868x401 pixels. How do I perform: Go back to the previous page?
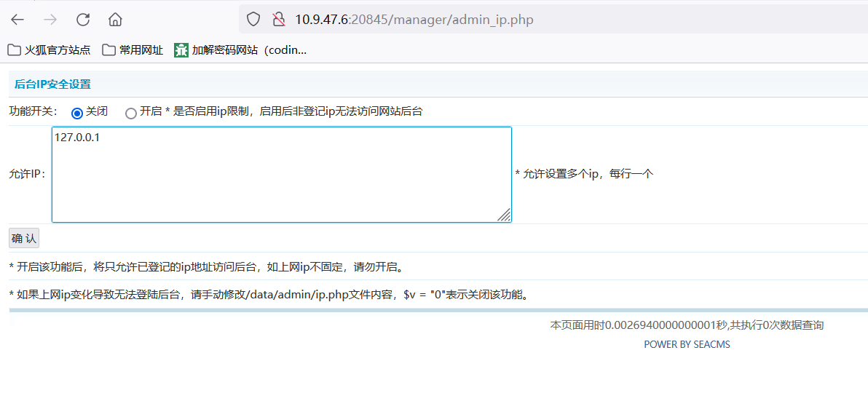point(17,20)
